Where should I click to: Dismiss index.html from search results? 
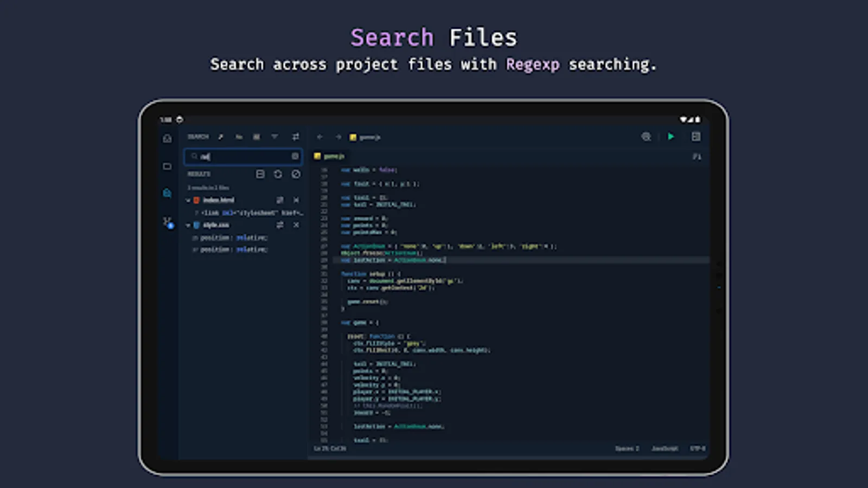(296, 200)
